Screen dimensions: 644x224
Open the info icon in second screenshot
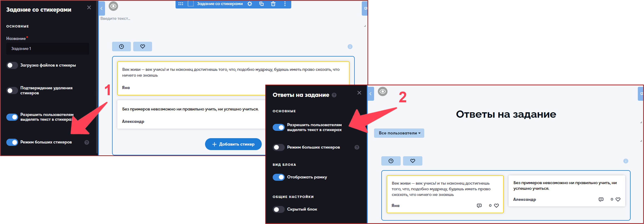tap(626, 161)
